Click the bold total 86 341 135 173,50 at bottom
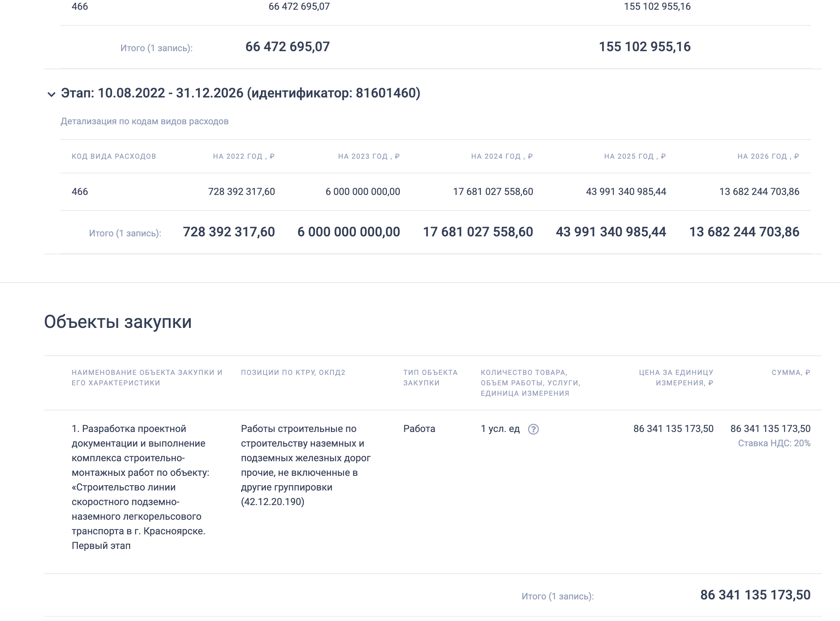The image size is (840, 621). (755, 595)
